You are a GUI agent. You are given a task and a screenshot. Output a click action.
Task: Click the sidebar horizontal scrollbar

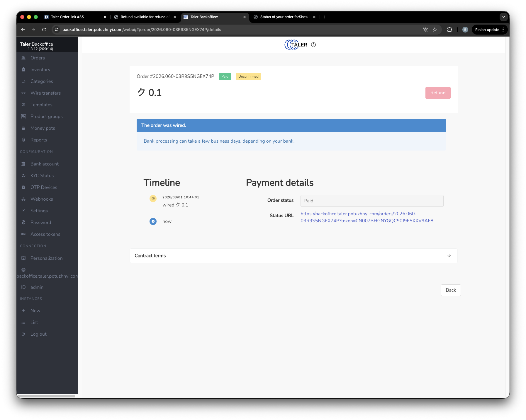[x=46, y=396]
